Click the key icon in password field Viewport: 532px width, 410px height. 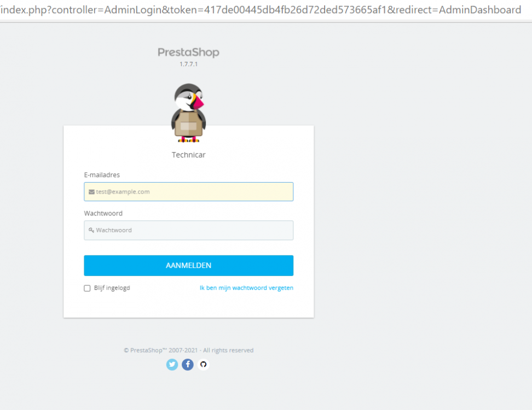pyautogui.click(x=91, y=230)
